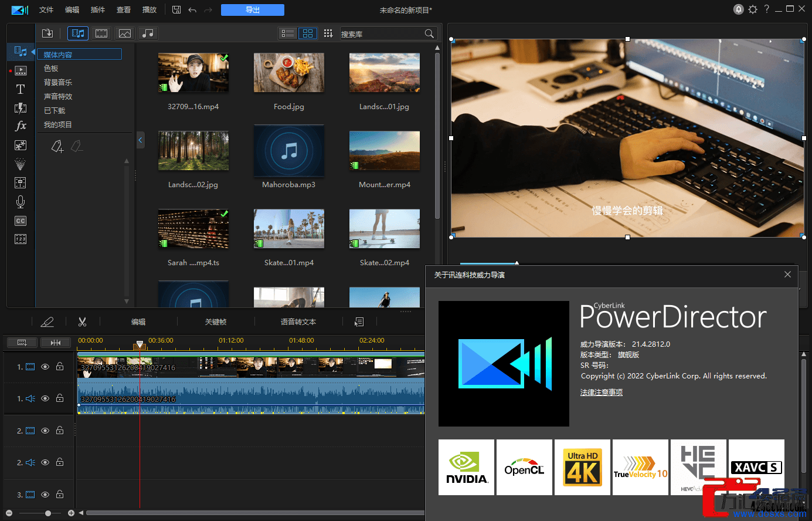The height and width of the screenshot is (521, 812).
Task: Open the 播放 menu
Action: pyautogui.click(x=150, y=10)
